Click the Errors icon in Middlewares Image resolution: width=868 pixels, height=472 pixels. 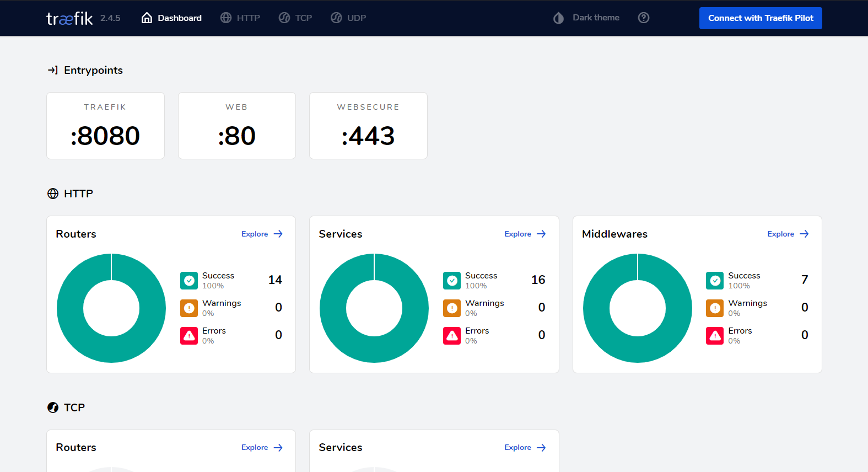(x=715, y=336)
